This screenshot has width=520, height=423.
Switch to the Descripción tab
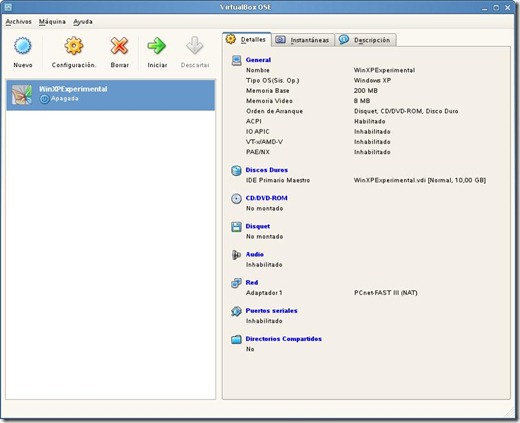(x=366, y=40)
